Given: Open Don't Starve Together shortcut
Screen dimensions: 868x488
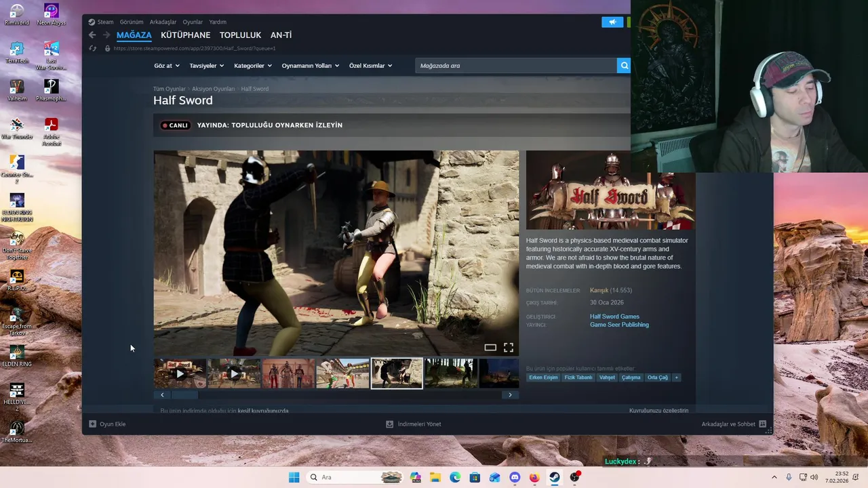Looking at the screenshot, I should (x=17, y=245).
